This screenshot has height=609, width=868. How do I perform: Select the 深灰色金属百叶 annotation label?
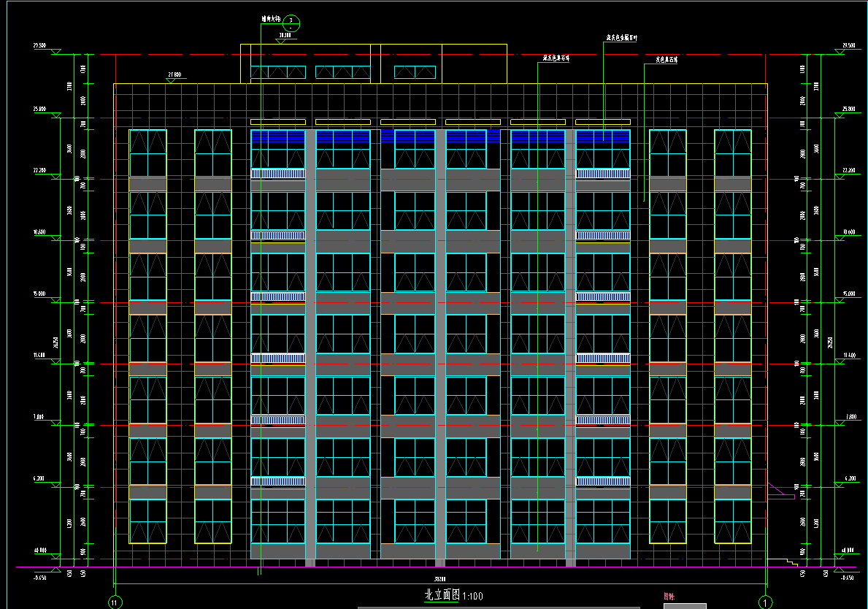tap(621, 37)
